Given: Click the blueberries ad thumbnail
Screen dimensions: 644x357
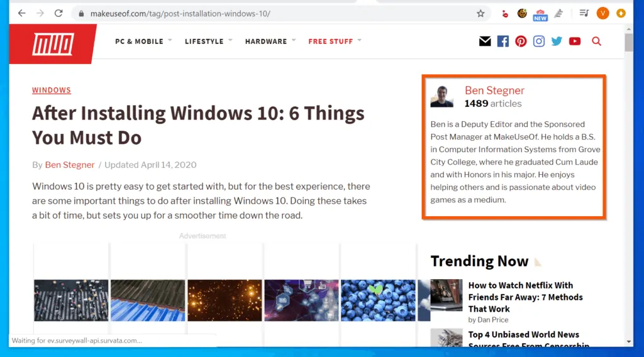Looking at the screenshot, I should coord(378,300).
